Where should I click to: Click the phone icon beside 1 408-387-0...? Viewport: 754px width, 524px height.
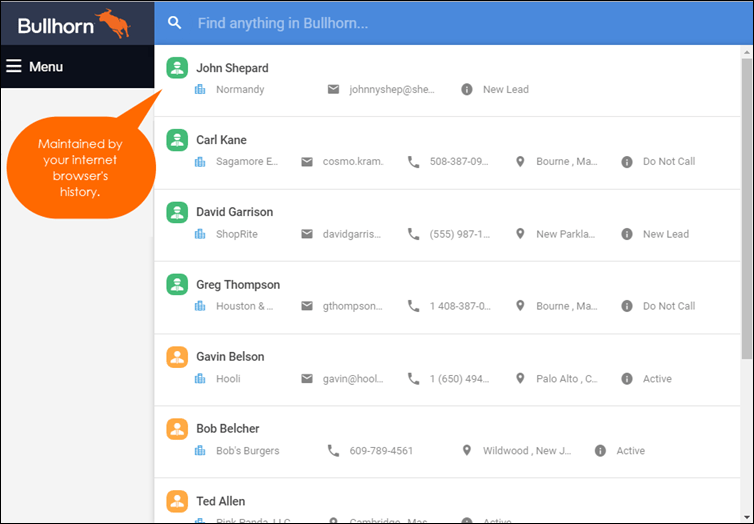click(x=414, y=306)
